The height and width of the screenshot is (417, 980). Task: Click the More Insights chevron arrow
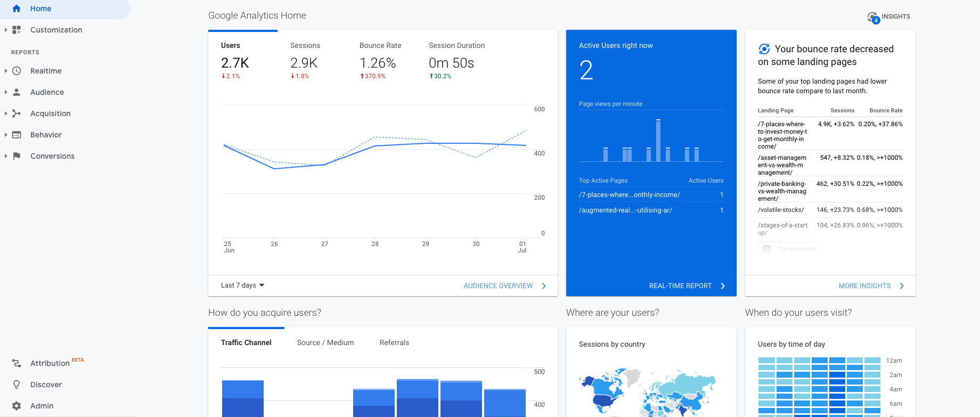902,286
